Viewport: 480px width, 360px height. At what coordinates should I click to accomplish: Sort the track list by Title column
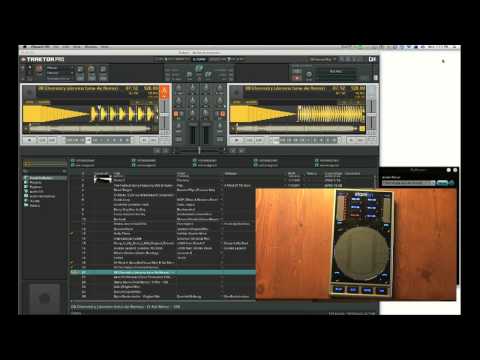click(x=117, y=174)
